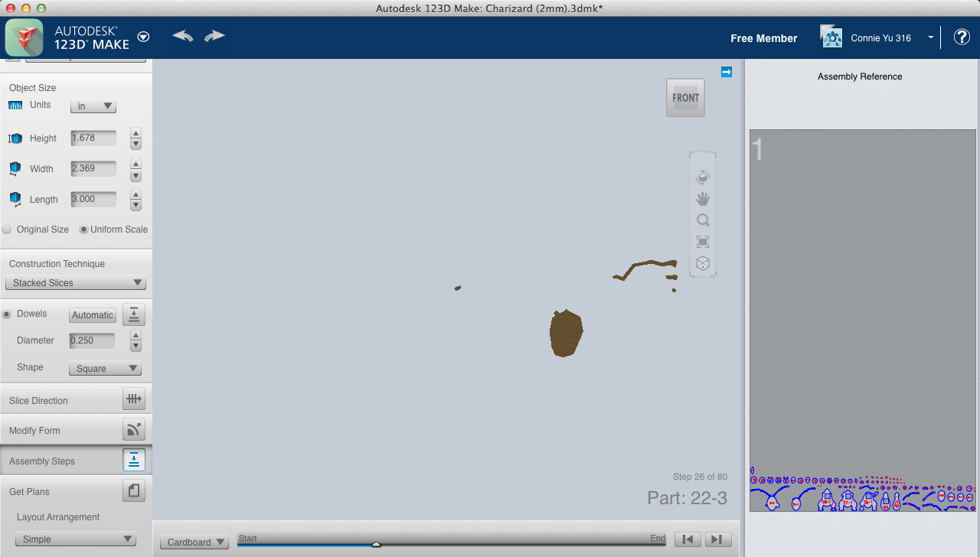Image resolution: width=980 pixels, height=557 pixels.
Task: Open the help question mark
Action: pyautogui.click(x=962, y=37)
